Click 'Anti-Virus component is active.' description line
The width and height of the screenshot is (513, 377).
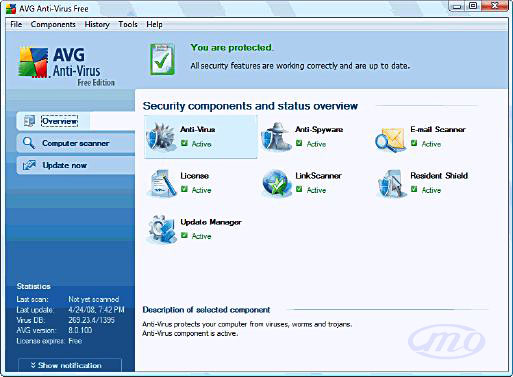tap(190, 333)
